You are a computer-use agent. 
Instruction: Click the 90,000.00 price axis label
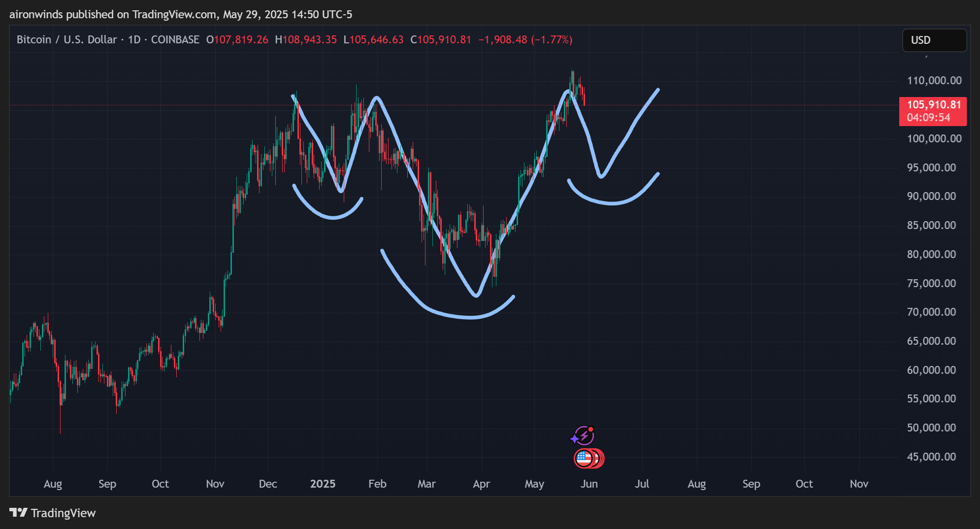click(931, 196)
